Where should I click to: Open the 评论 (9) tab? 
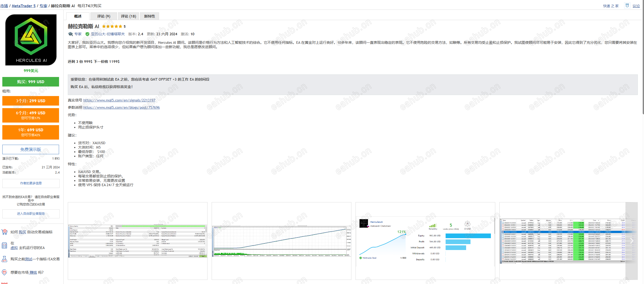pos(104,16)
